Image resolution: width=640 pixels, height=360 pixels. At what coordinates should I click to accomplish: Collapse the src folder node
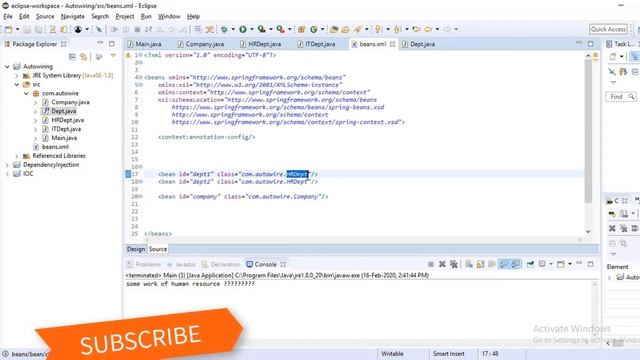pos(17,84)
